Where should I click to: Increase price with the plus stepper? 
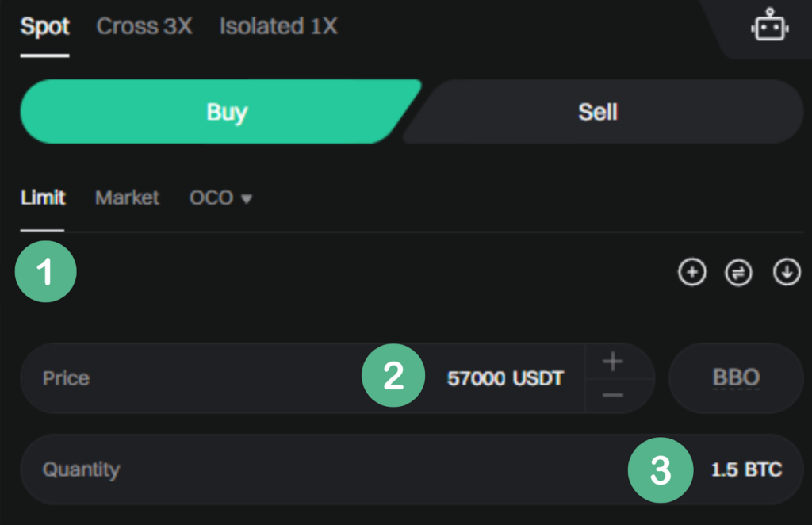612,361
